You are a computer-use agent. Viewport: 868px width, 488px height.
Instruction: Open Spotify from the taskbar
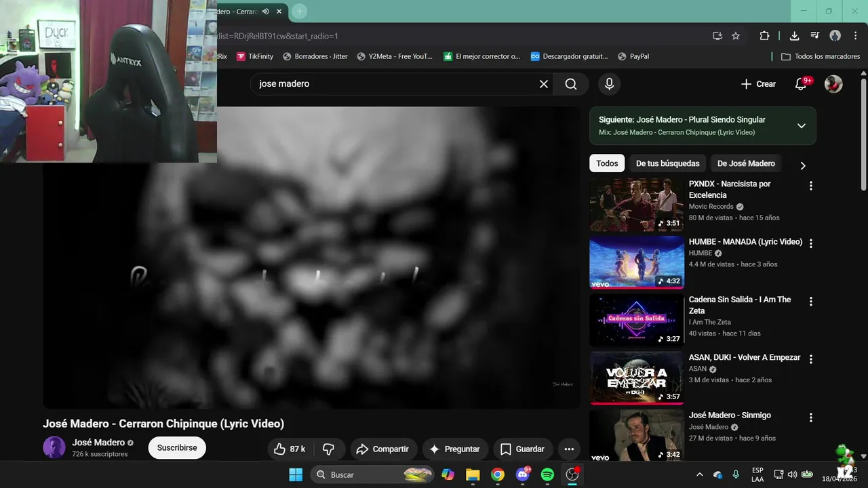(547, 474)
